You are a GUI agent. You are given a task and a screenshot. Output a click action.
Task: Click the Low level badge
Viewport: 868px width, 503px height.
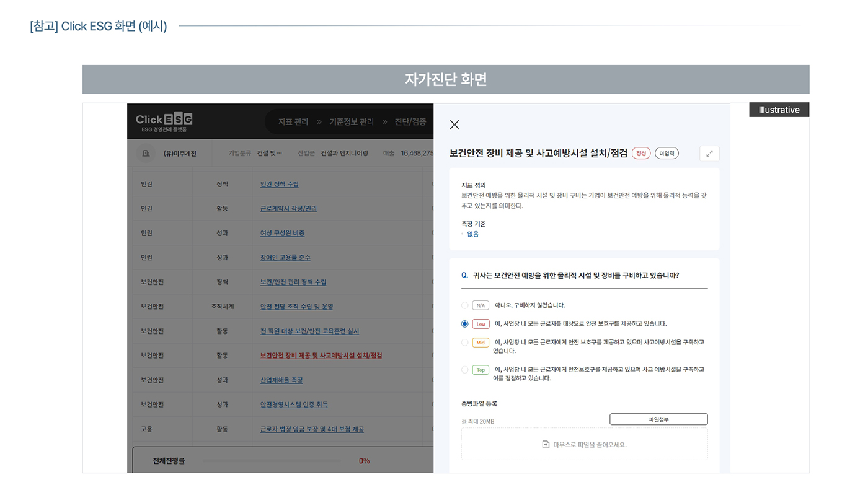click(480, 324)
